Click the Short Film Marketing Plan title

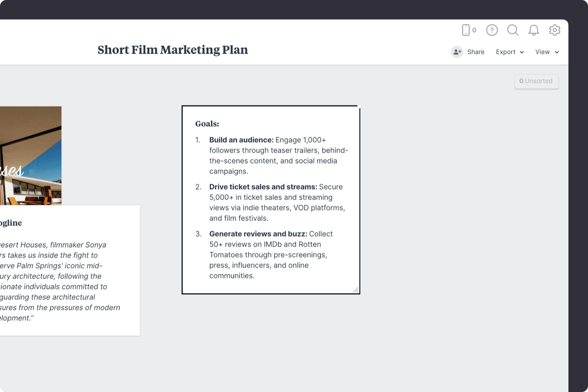coord(172,50)
